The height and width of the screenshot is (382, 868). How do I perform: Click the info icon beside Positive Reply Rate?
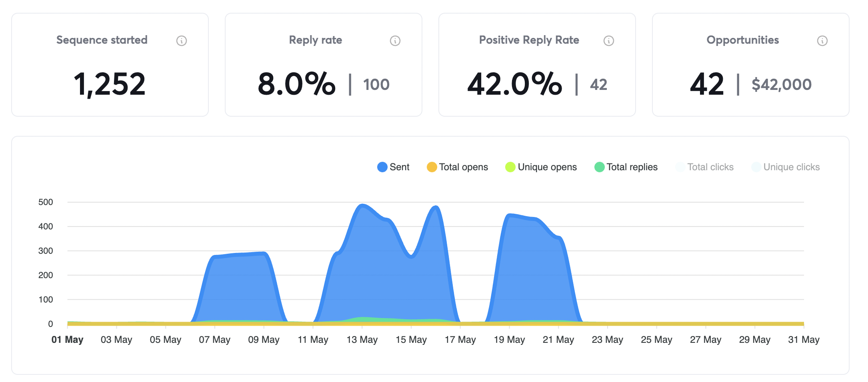coord(609,40)
